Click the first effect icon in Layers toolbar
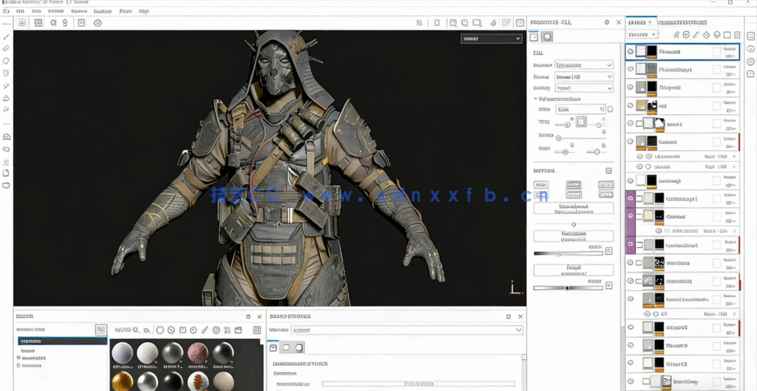757x391 pixels. 676,35
